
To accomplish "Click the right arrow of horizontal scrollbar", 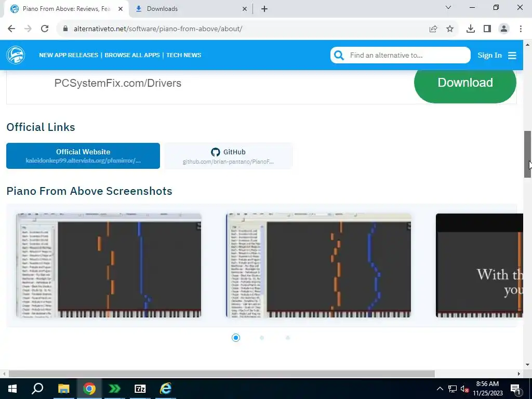I will coord(519,374).
